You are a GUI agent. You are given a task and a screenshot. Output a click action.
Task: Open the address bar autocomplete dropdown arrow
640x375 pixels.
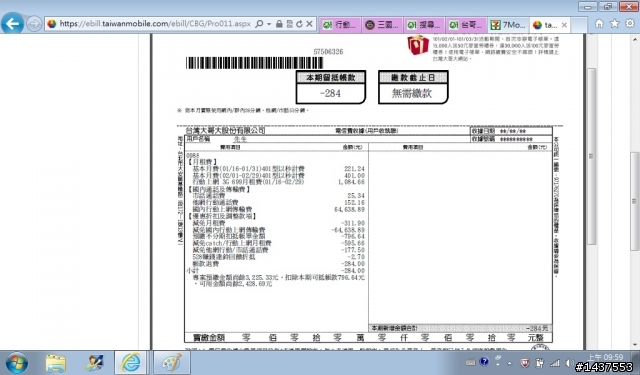(269, 24)
